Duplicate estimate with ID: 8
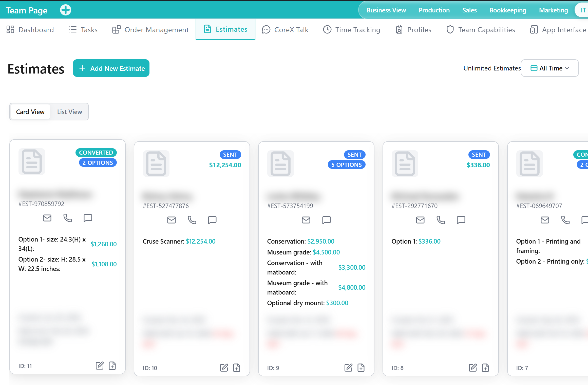This screenshot has width=588, height=385. (x=485, y=368)
